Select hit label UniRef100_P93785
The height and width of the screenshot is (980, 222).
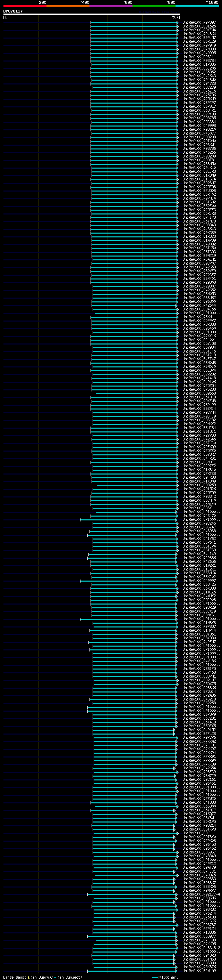coord(199,118)
